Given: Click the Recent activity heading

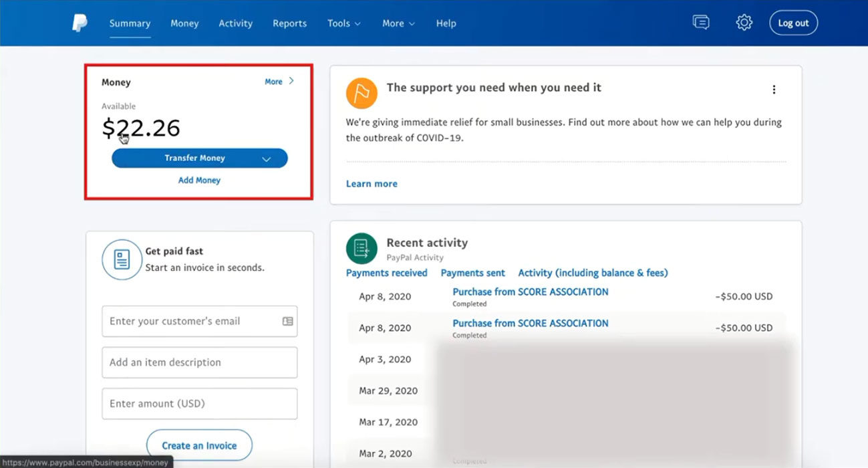Looking at the screenshot, I should [427, 243].
